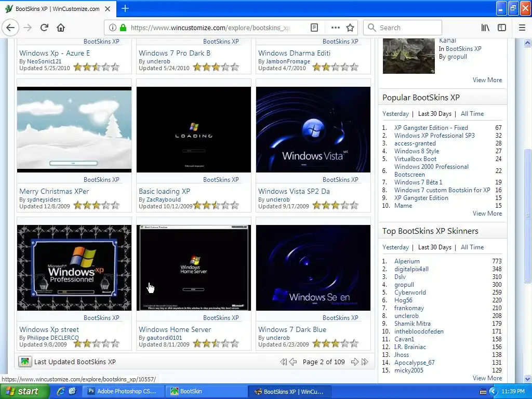Click View More under Top Skinners list
This screenshot has height=399, width=532.
(487, 378)
